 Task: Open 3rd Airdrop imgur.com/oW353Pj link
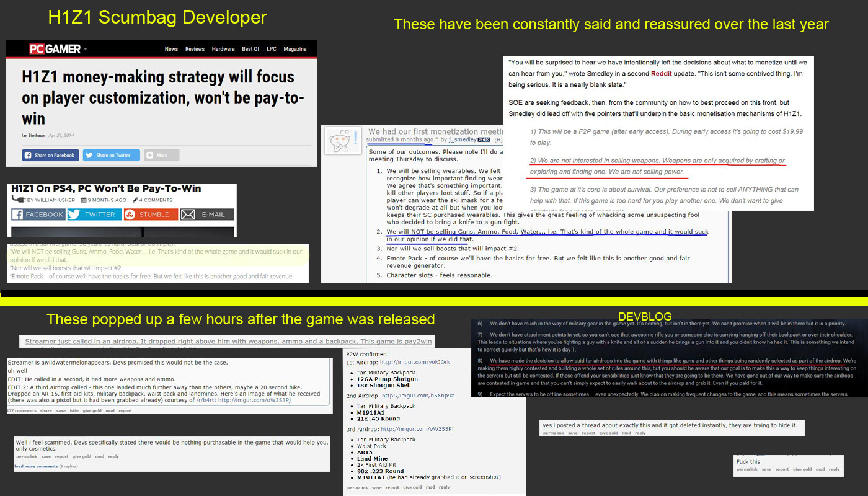click(417, 429)
